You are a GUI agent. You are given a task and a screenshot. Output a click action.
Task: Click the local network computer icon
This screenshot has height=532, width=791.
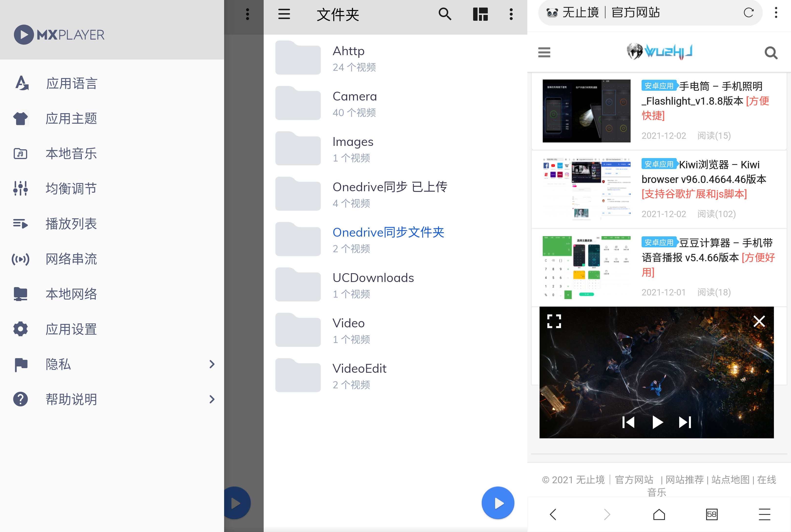point(20,294)
